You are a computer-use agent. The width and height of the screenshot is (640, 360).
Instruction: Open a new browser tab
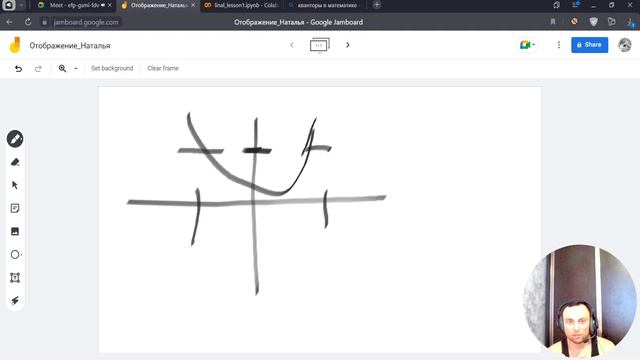click(x=377, y=5)
